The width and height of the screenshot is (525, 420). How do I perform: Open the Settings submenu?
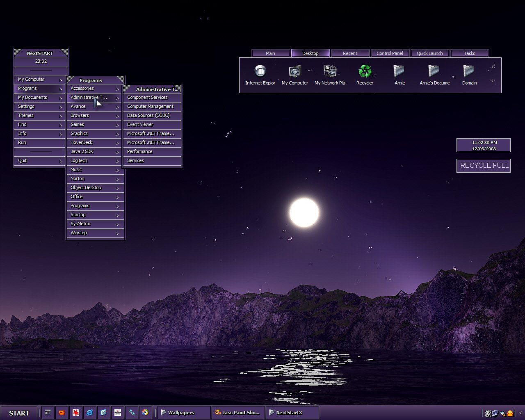click(x=40, y=107)
